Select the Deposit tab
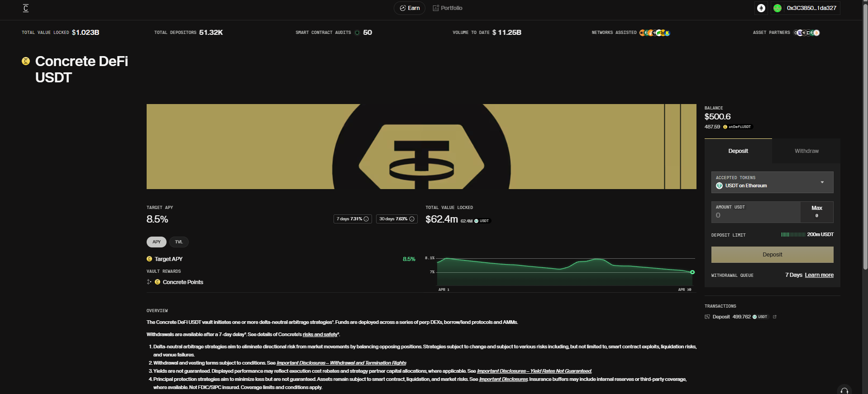868x394 pixels. point(738,151)
